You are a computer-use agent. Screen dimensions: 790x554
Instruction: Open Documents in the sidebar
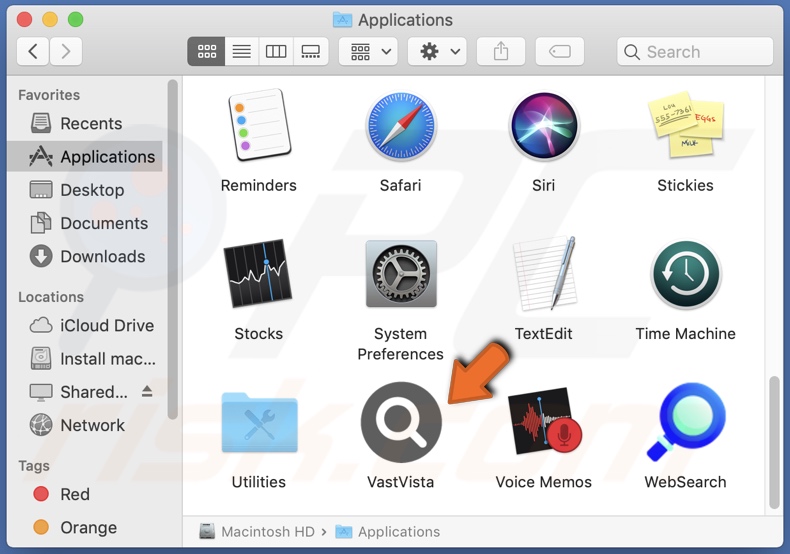point(85,223)
